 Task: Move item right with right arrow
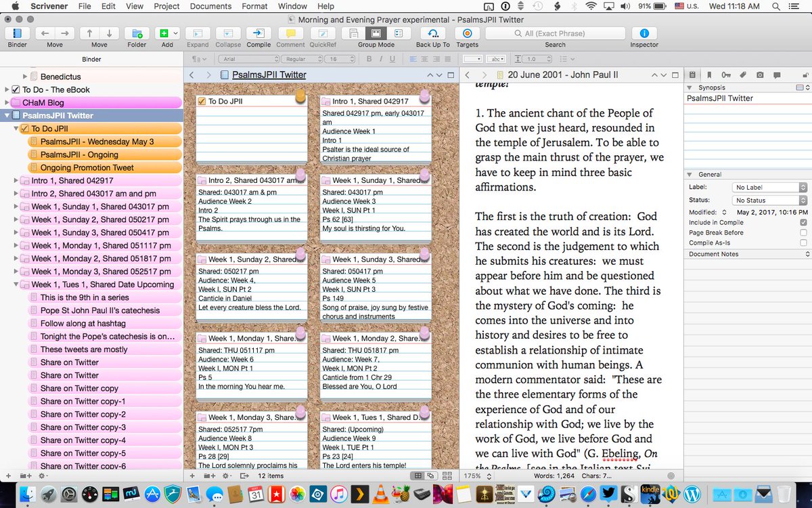65,33
